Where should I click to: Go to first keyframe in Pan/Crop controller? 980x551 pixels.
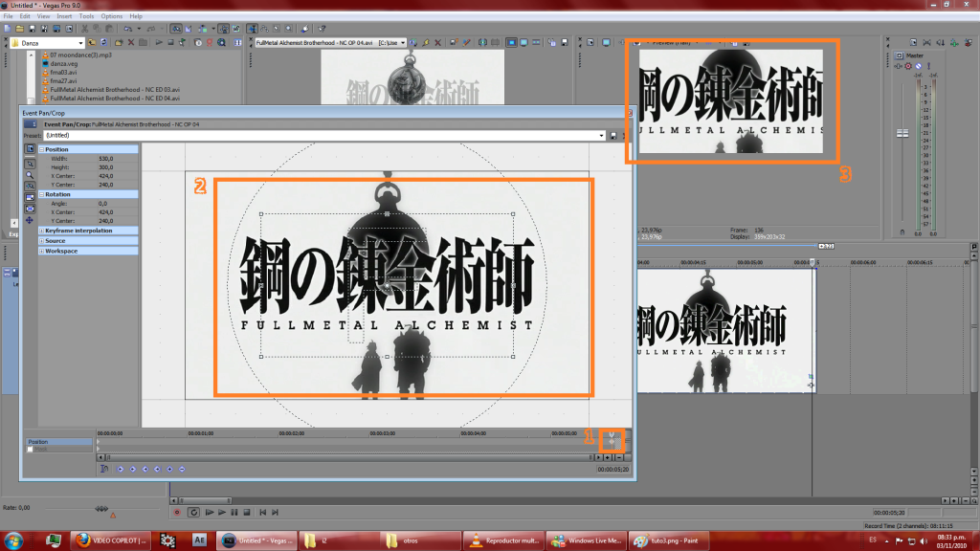(x=120, y=469)
